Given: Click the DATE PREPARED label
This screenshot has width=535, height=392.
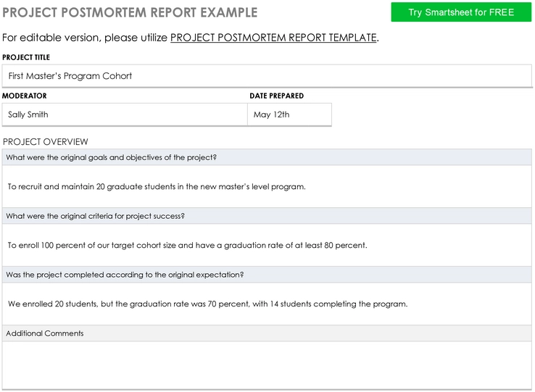Looking at the screenshot, I should click(x=276, y=96).
